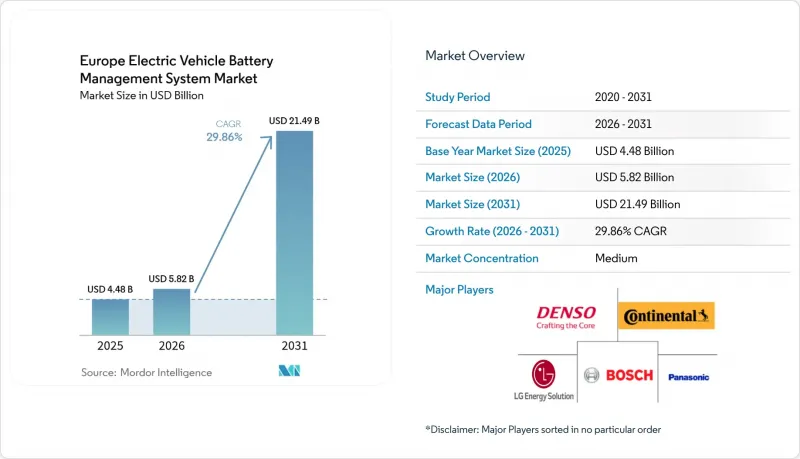Click the DENSO logo

point(566,317)
